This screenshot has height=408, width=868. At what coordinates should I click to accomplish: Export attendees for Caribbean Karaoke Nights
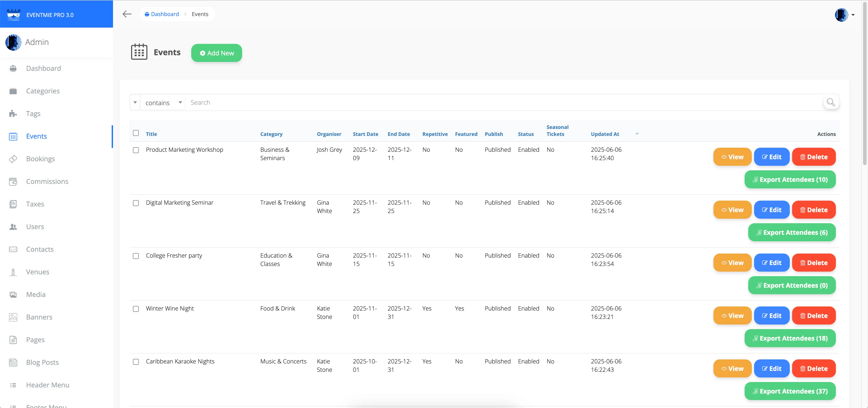point(790,391)
